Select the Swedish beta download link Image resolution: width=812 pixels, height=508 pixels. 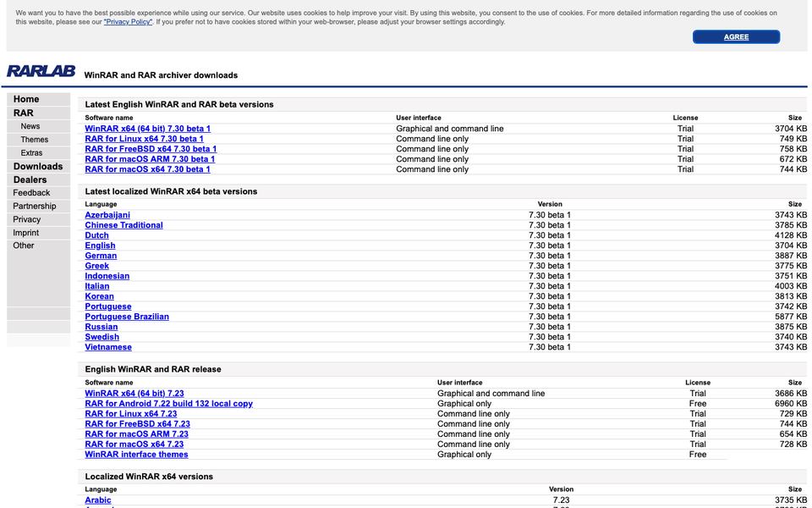coord(102,337)
